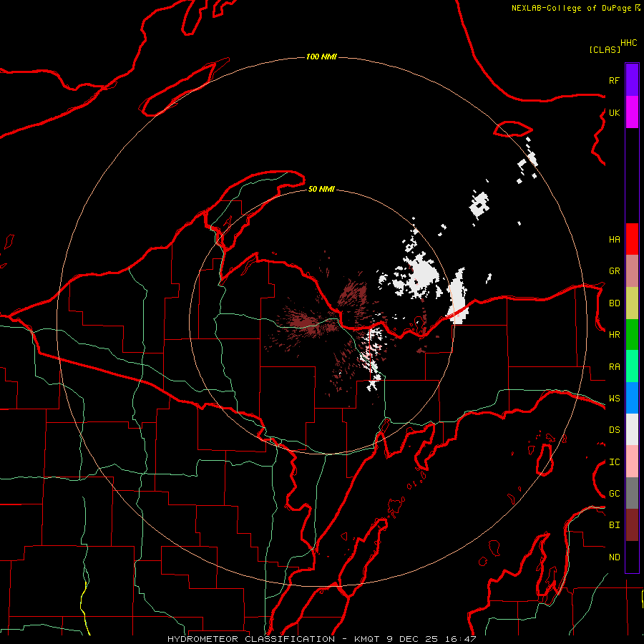Screen dimensions: 644x644
Task: Click the WS legend label
Action: tap(615, 399)
